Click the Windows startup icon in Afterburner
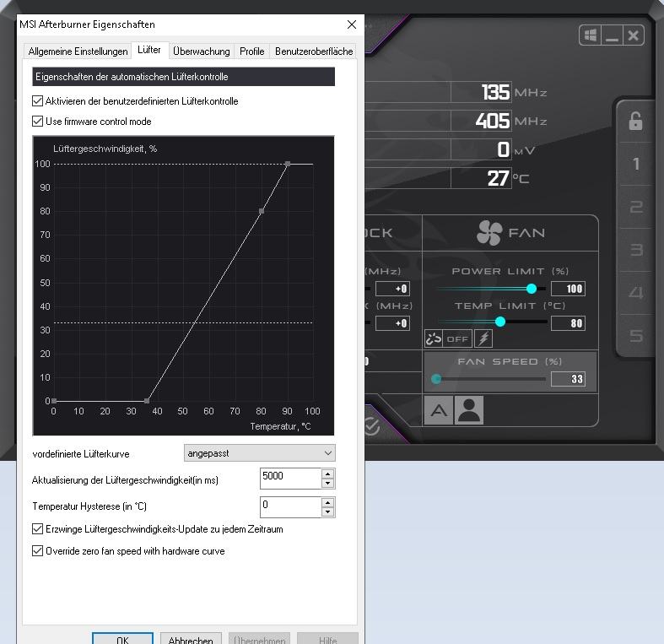Viewport: 664px width, 644px height. [591, 35]
